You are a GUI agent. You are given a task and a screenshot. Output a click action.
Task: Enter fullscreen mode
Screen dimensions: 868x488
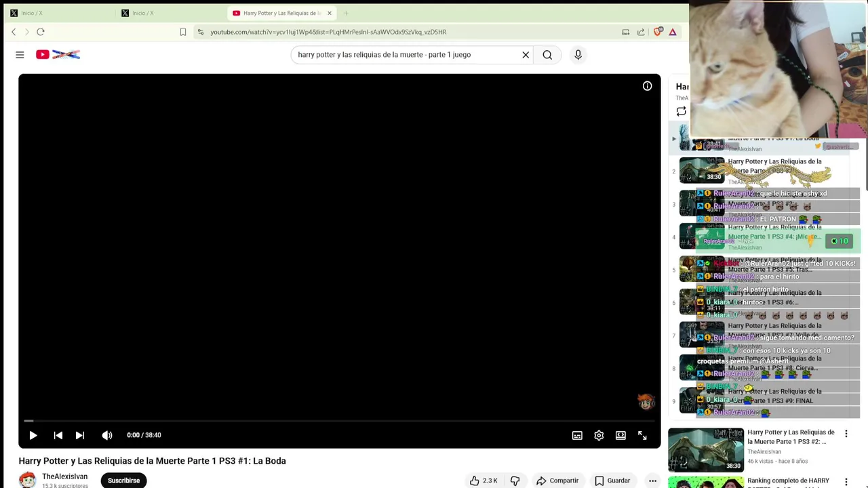coord(642,435)
